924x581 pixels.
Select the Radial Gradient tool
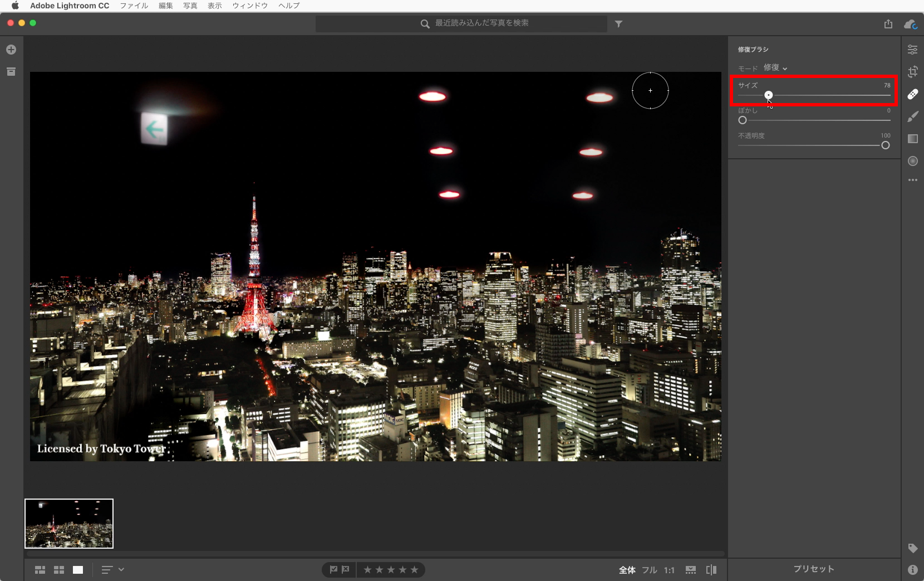[912, 161]
